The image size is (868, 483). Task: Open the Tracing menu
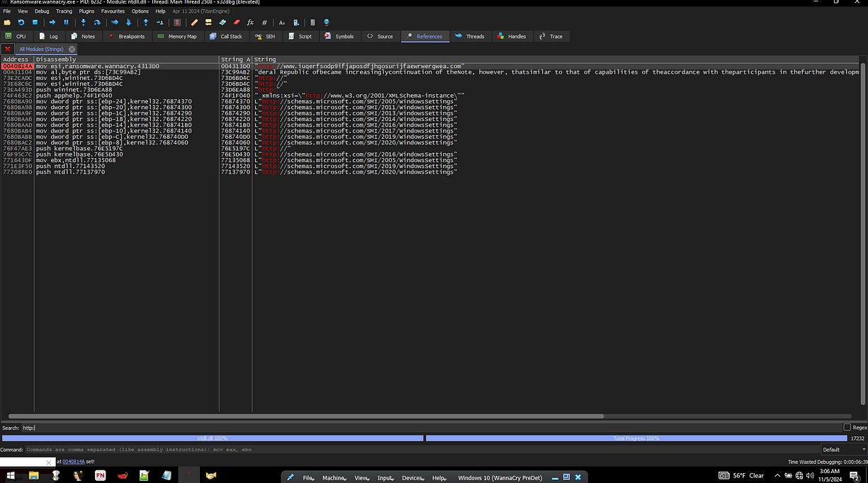64,11
